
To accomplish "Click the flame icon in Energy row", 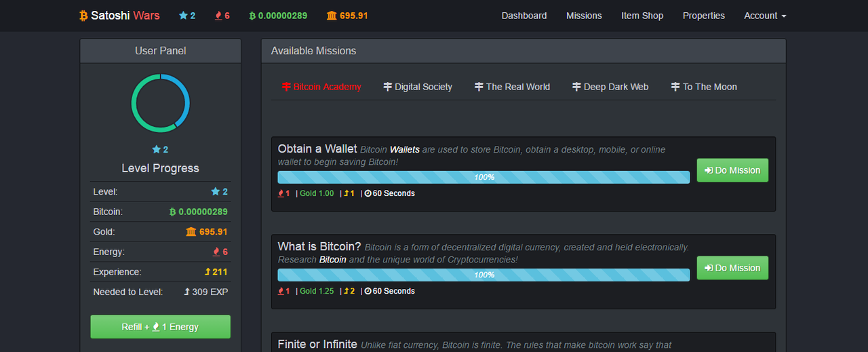I will click(x=216, y=252).
